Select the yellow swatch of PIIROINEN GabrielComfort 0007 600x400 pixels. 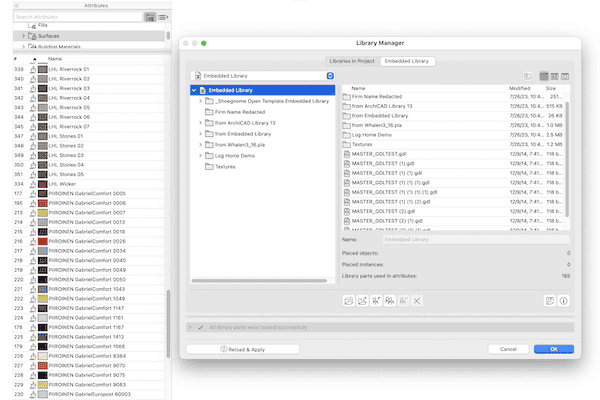42,213
